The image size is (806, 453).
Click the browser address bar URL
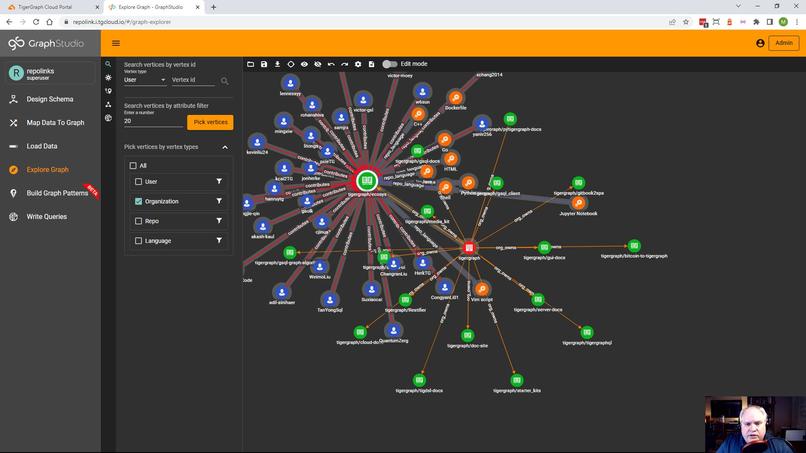pos(122,22)
